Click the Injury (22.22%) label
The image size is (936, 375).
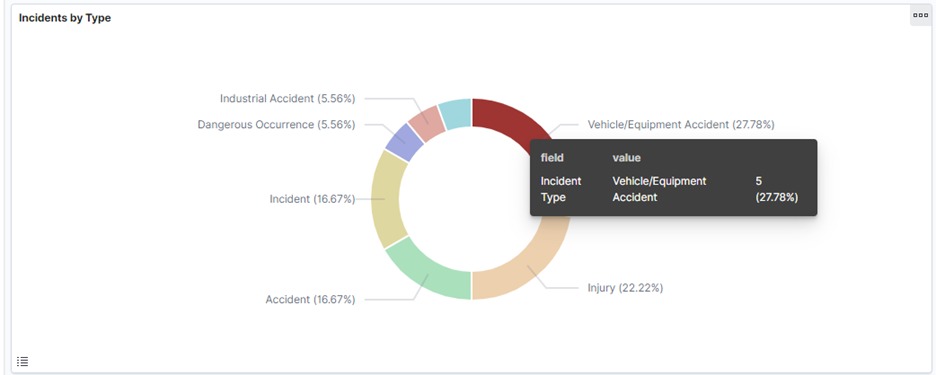coord(626,288)
